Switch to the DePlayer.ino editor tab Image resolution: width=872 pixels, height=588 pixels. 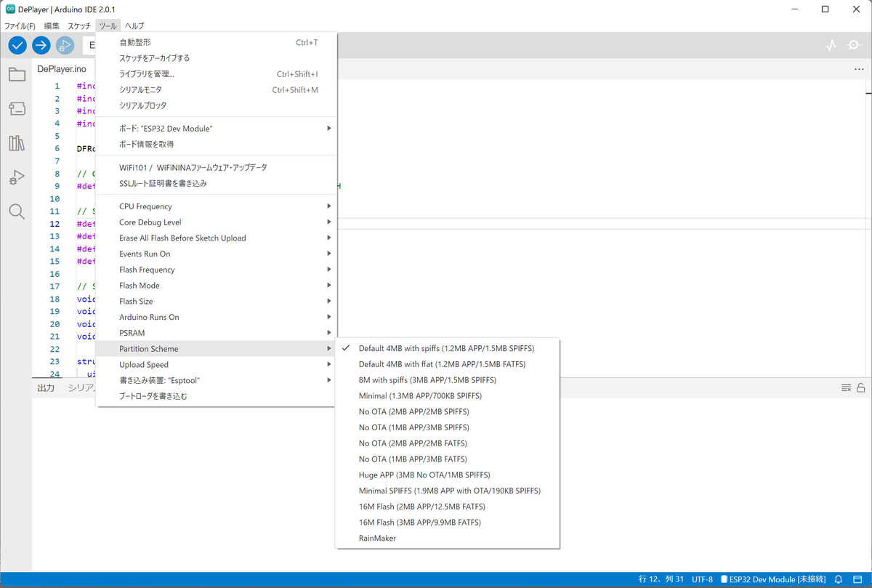(x=62, y=69)
